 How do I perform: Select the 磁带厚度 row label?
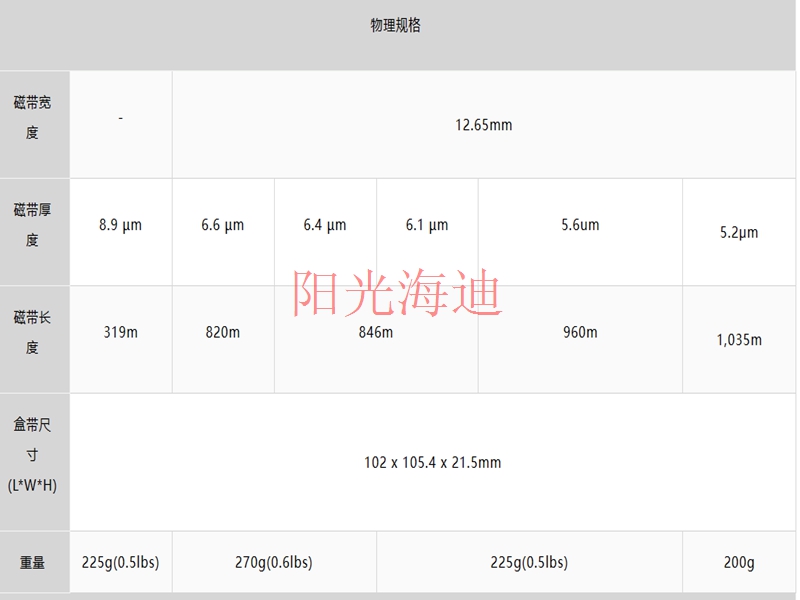pos(33,225)
